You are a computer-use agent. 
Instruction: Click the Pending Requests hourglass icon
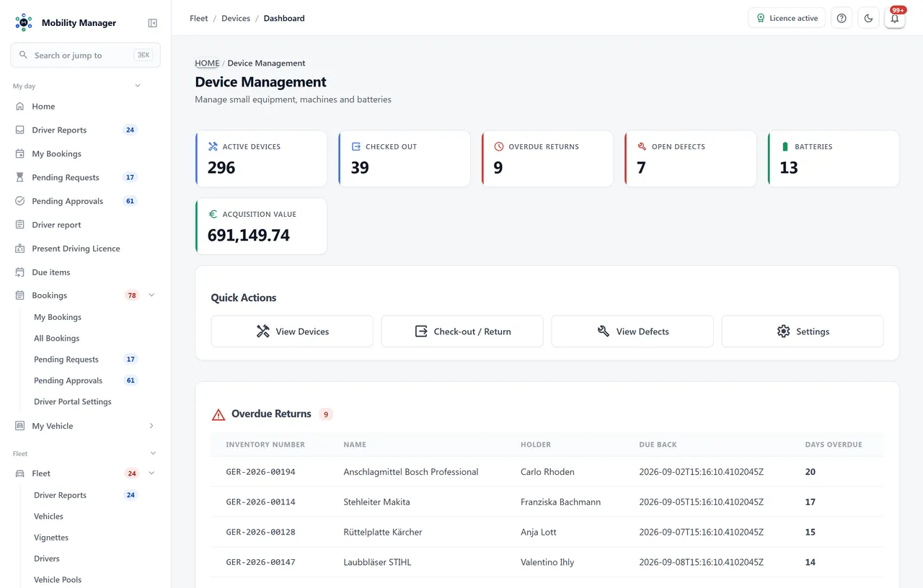pyautogui.click(x=20, y=177)
